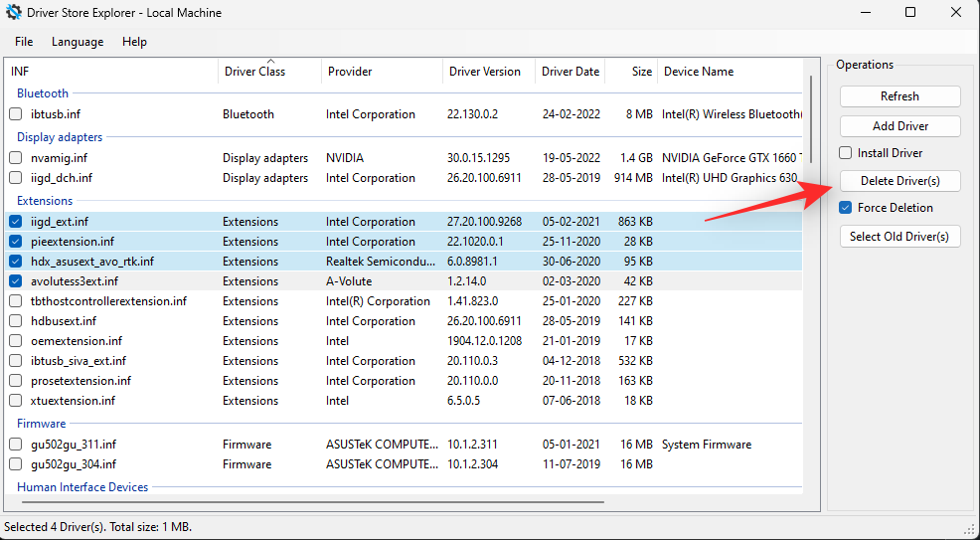Image resolution: width=980 pixels, height=540 pixels.
Task: Open the Language menu
Action: tap(78, 42)
